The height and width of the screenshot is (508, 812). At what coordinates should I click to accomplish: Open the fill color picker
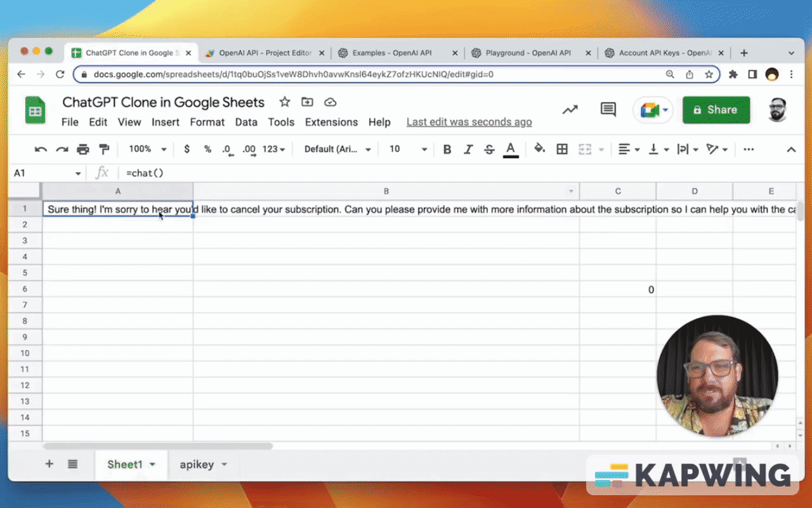tap(540, 149)
